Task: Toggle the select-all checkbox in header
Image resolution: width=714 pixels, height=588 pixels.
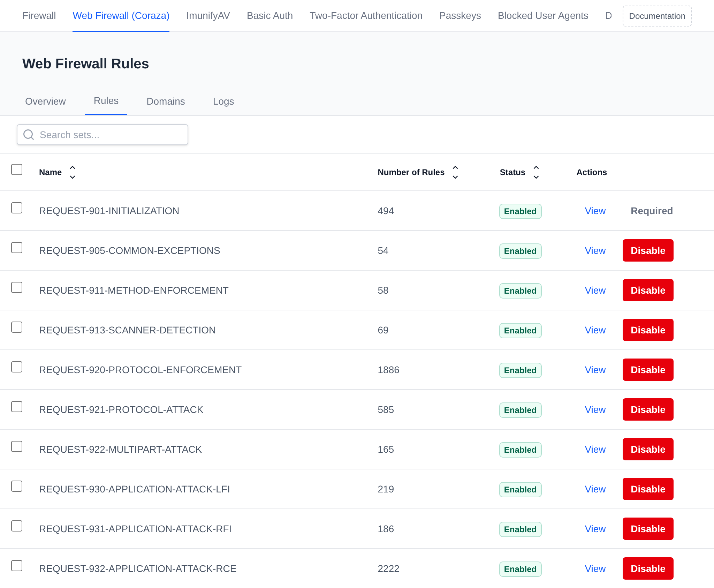Action: click(x=17, y=169)
